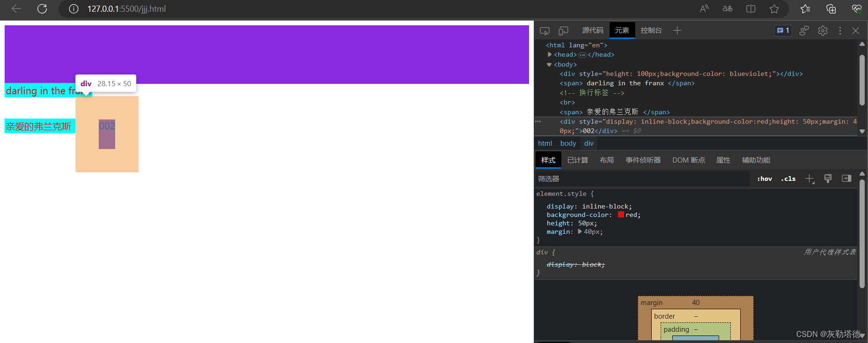
Task: Open the 已计算 computed tab
Action: [578, 160]
